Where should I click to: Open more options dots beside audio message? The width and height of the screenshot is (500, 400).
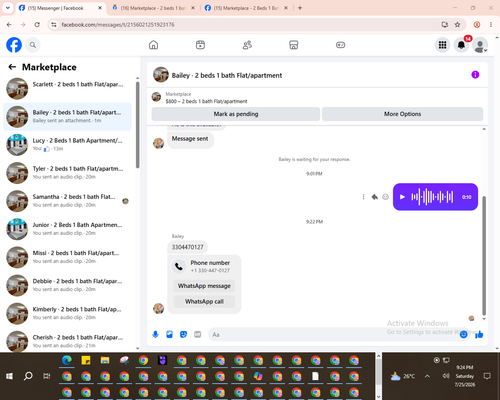pyautogui.click(x=363, y=197)
